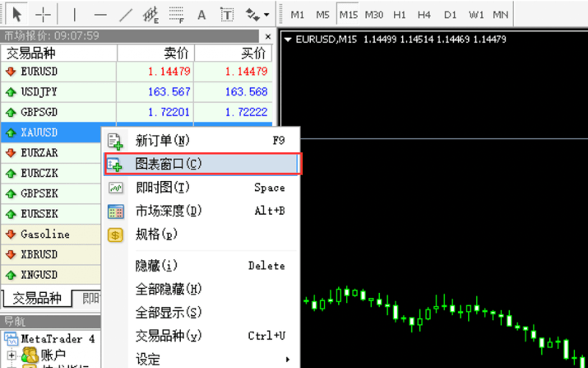
Task: Select the Fibonacci retracement tool
Action: [x=176, y=15]
